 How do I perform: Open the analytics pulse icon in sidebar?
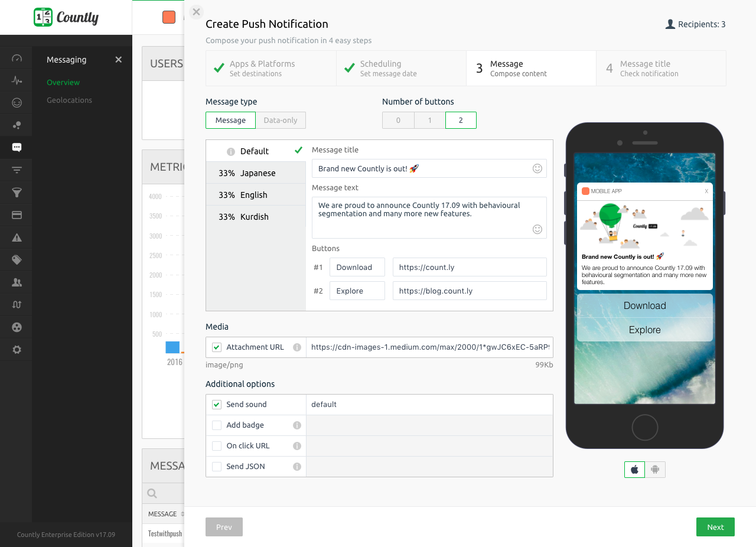17,80
